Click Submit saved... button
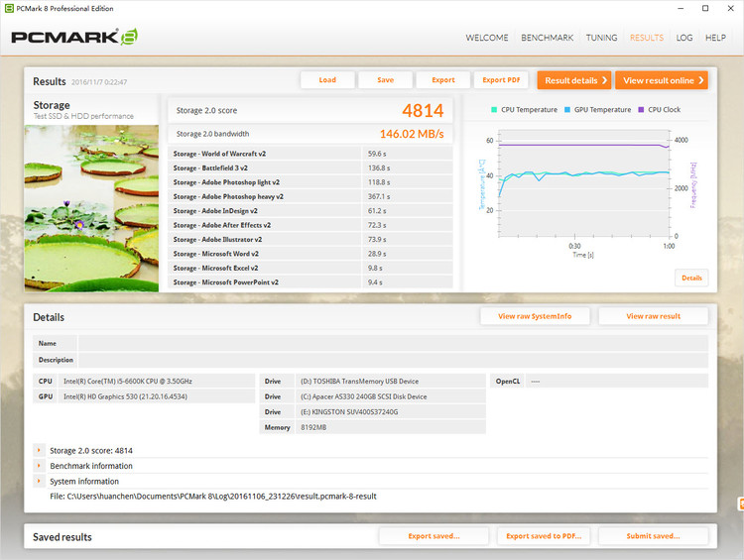Screen dimensions: 744x560 pyautogui.click(x=653, y=536)
